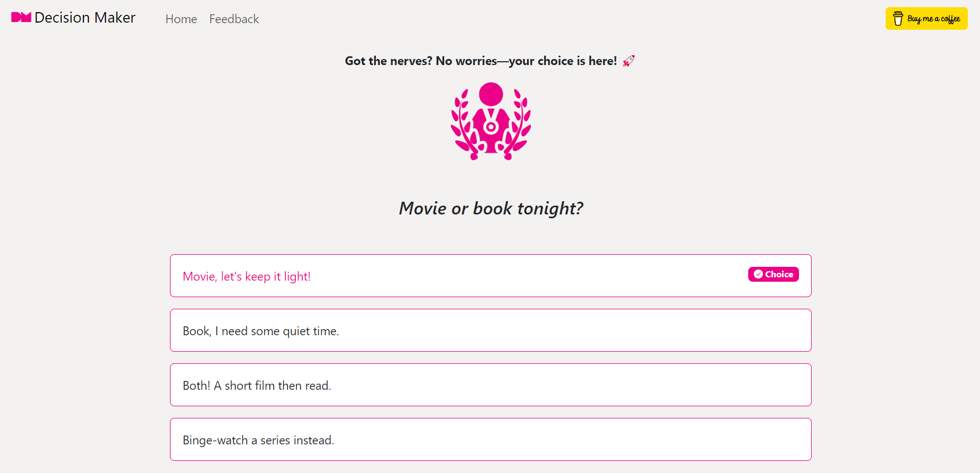Open the Feedback page
980x473 pixels.
point(234,19)
